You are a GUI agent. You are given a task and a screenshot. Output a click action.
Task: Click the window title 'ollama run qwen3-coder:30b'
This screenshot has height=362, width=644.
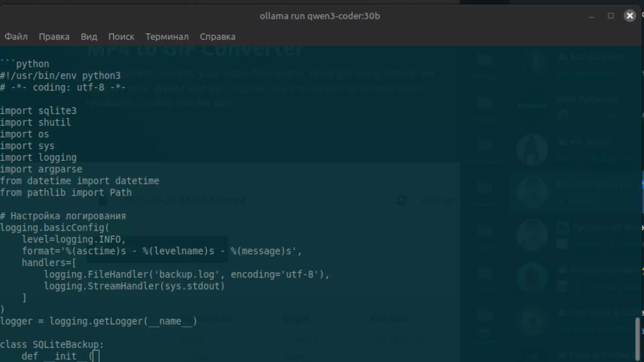click(320, 16)
